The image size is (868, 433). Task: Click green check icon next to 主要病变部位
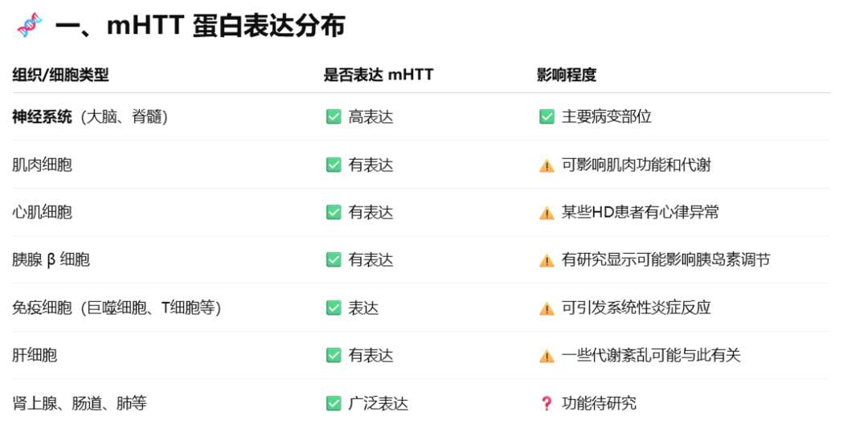547,116
